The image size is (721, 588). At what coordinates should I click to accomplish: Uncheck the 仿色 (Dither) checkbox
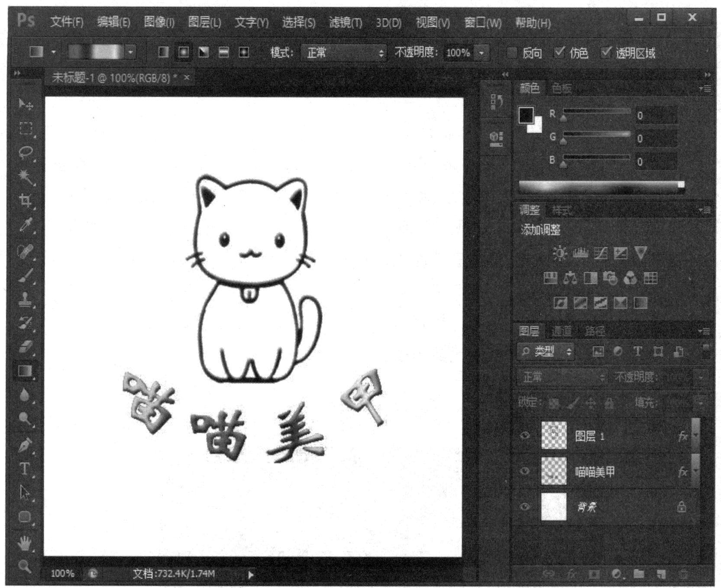tap(559, 53)
